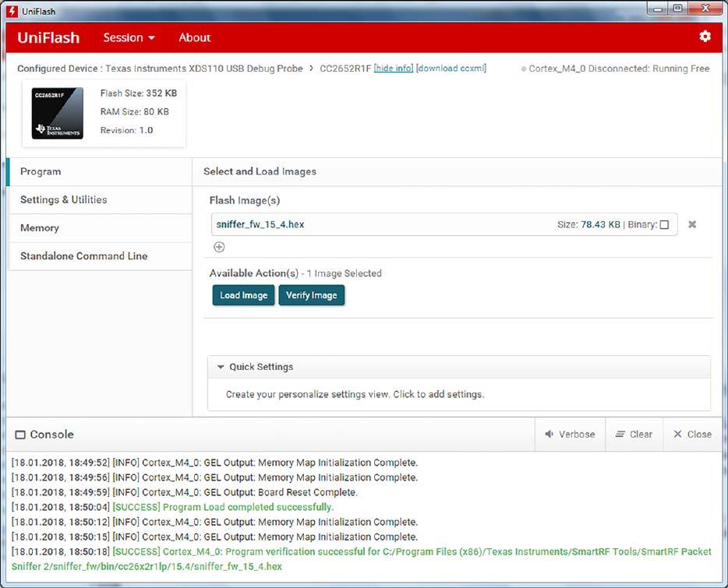
Task: Click the Console panel icon
Action: [20, 435]
